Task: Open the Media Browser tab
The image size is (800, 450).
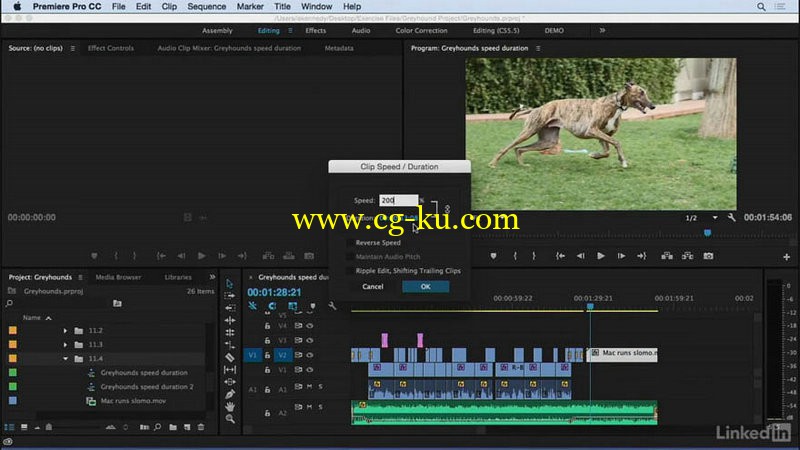Action: pos(118,277)
